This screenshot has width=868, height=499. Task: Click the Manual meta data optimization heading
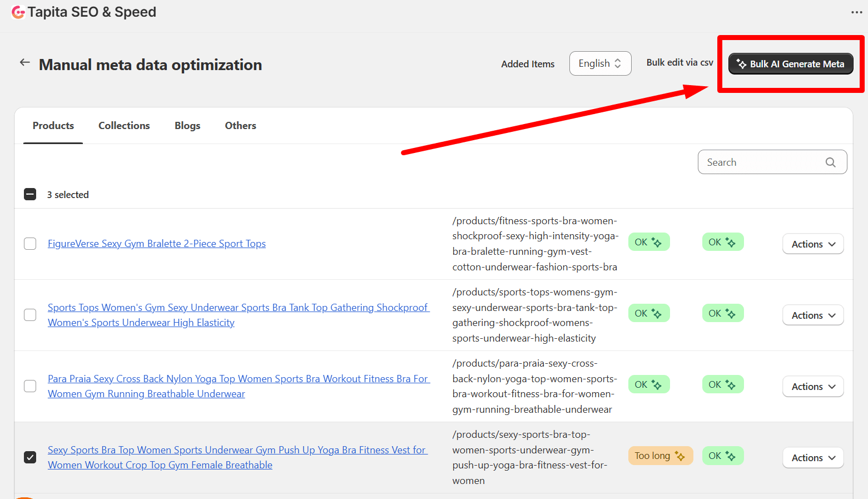point(150,65)
